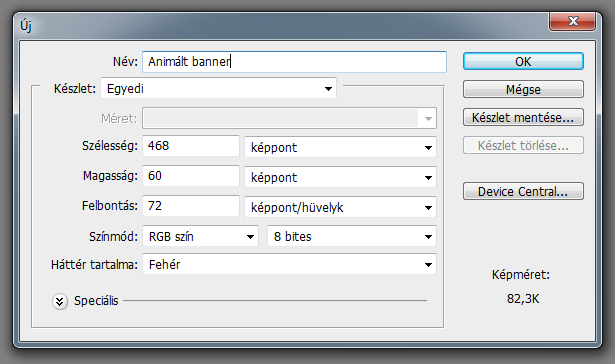
Task: Click the Magasság height field
Action: [x=191, y=176]
